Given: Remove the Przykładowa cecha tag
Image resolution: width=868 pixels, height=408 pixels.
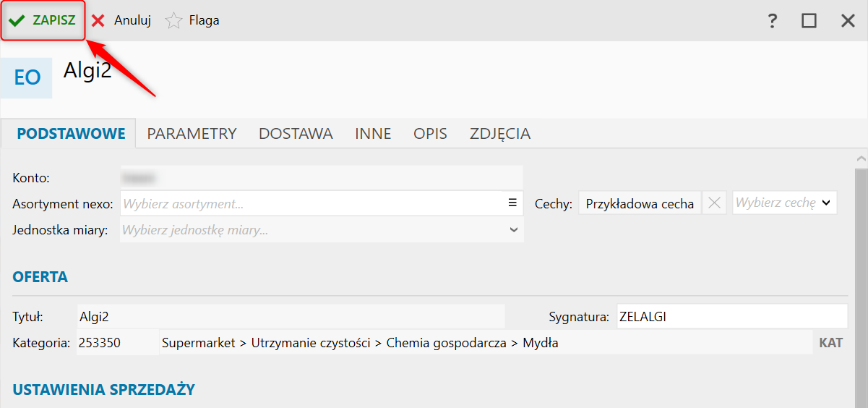Looking at the screenshot, I should 714,203.
